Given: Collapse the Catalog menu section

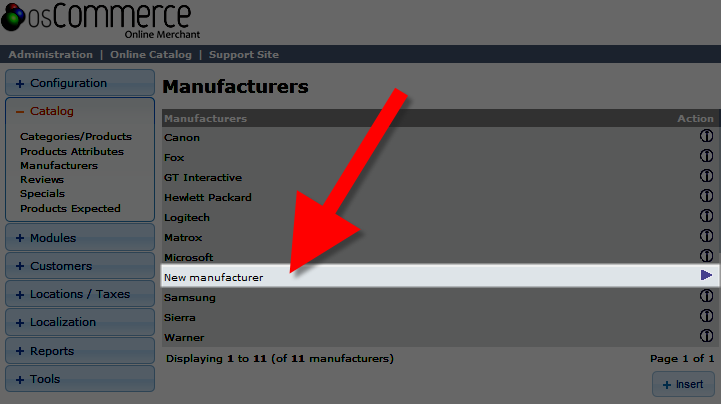Looking at the screenshot, I should 80,111.
